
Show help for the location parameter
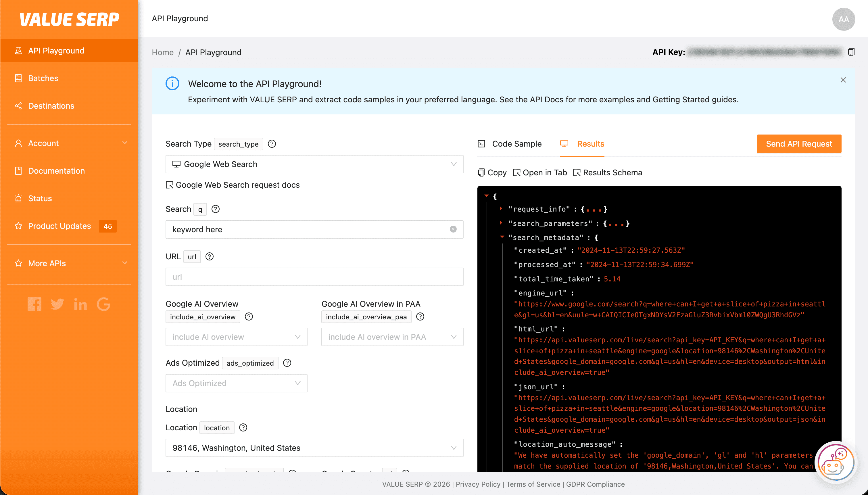[x=243, y=428]
